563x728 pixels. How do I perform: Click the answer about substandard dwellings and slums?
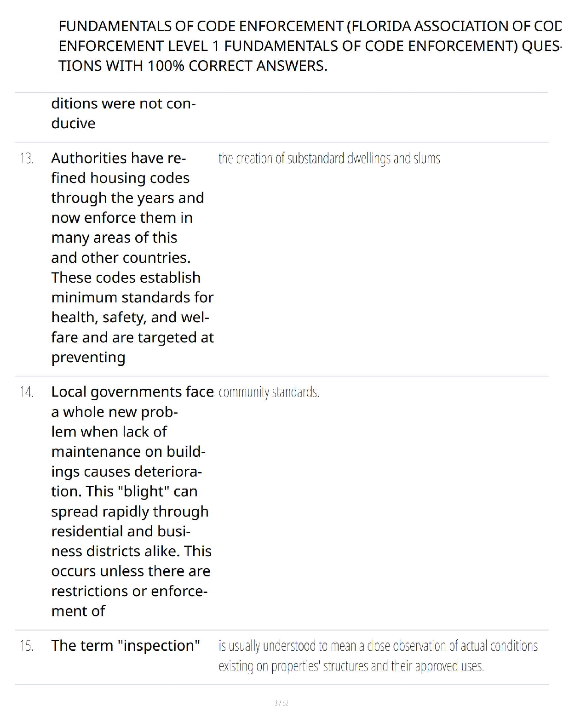329,159
